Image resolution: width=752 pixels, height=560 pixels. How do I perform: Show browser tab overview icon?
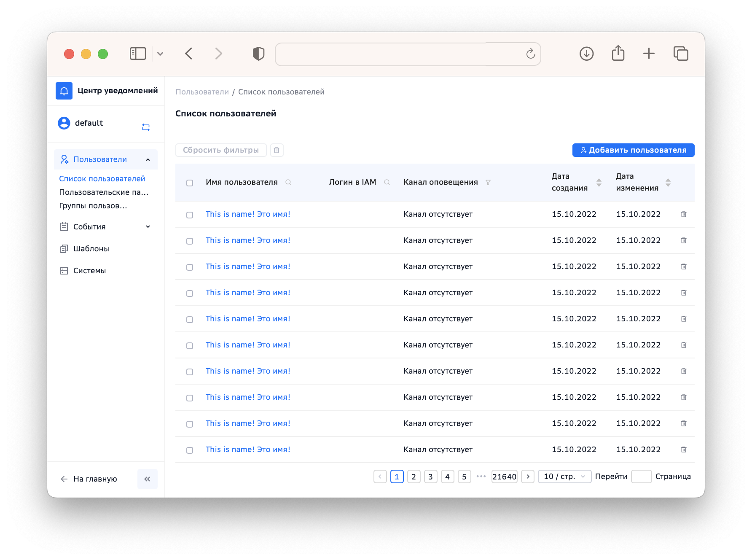[x=681, y=54]
